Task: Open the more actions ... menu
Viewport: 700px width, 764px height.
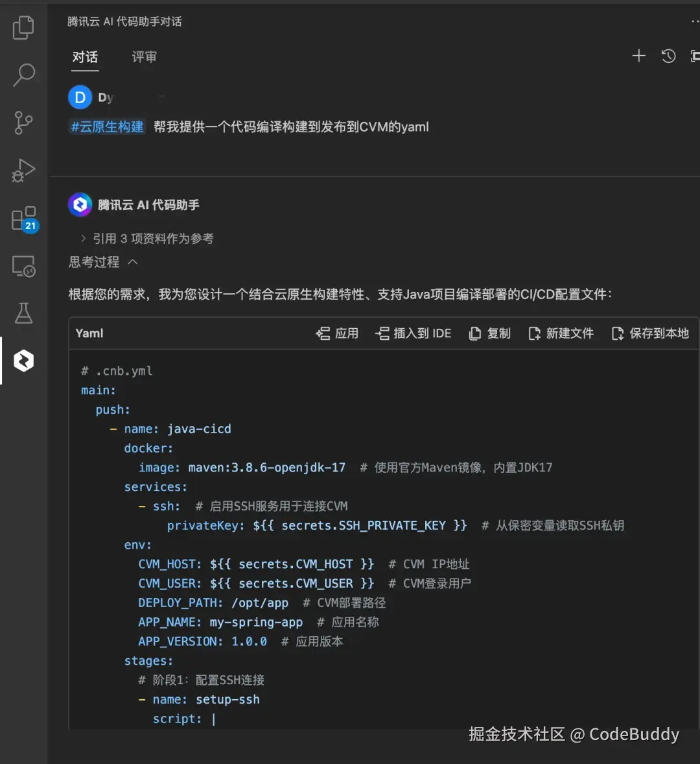Action: click(695, 20)
